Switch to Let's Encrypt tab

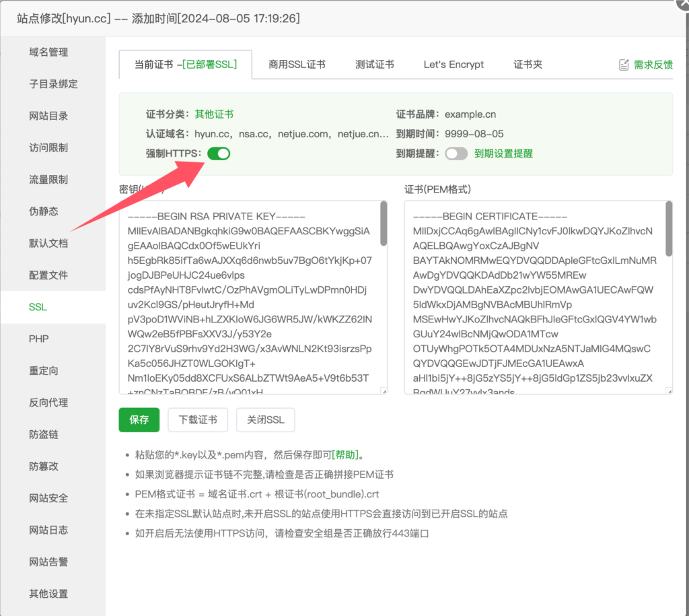454,65
